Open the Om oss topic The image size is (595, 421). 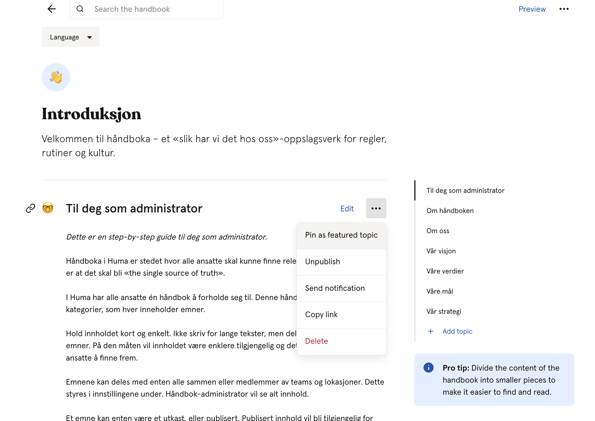click(x=438, y=231)
